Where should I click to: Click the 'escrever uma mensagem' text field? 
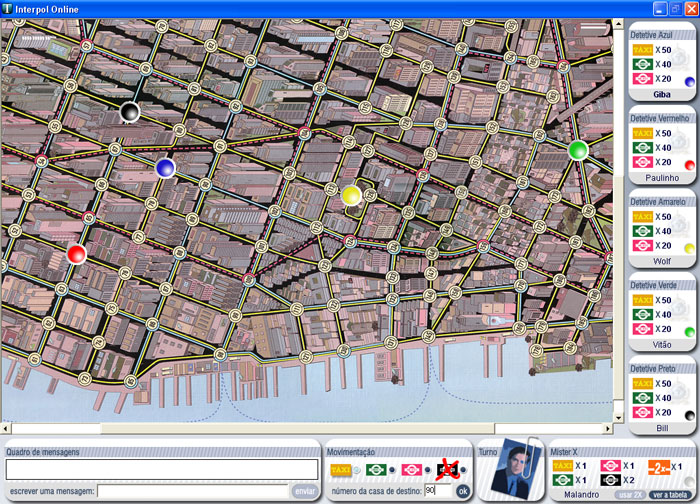[193, 491]
